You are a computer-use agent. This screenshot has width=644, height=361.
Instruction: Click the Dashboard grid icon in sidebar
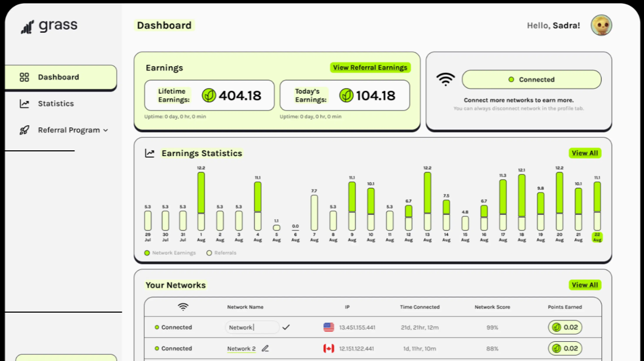coord(24,78)
